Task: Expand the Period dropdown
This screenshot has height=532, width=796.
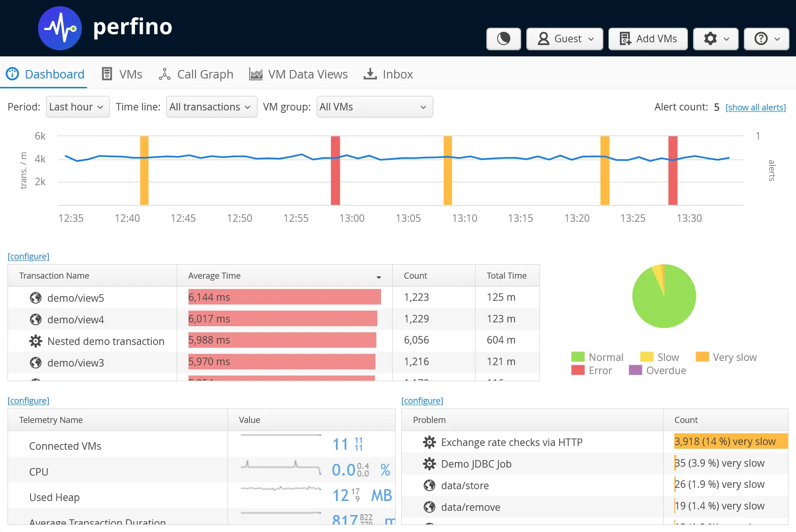Action: pos(78,107)
